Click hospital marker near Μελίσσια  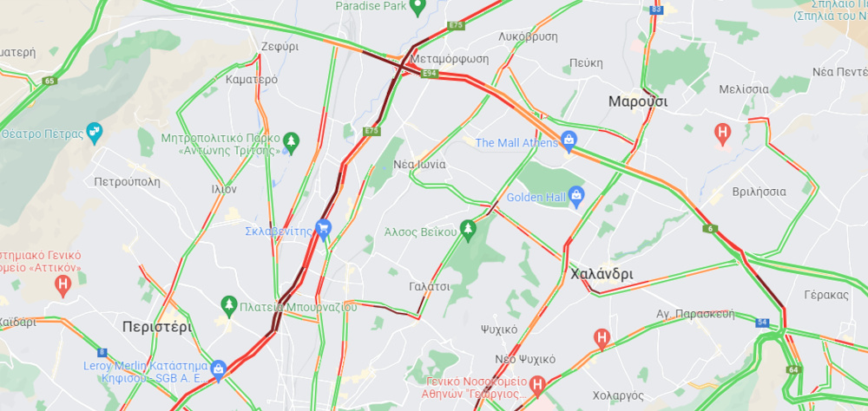pyautogui.click(x=722, y=134)
